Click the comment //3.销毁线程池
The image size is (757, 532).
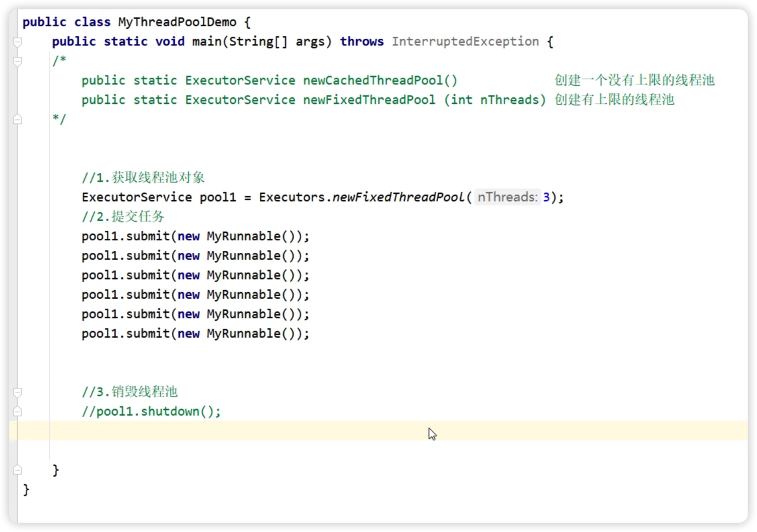(129, 392)
